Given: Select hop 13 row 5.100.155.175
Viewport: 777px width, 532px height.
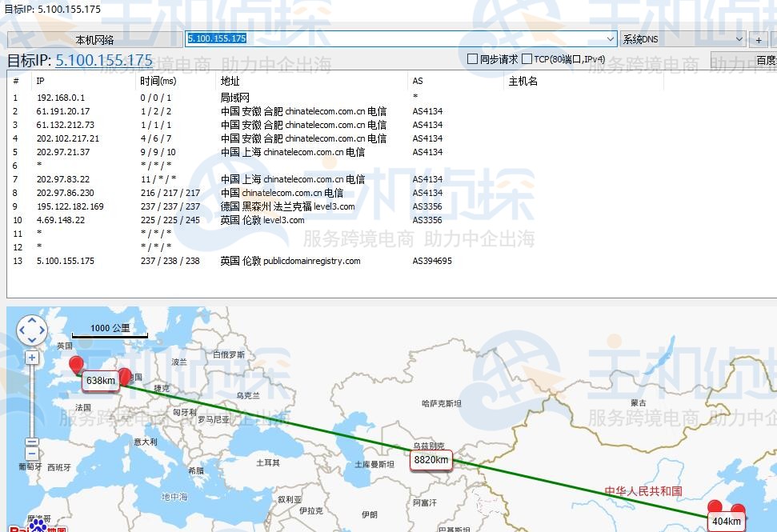Looking at the screenshot, I should [66, 261].
